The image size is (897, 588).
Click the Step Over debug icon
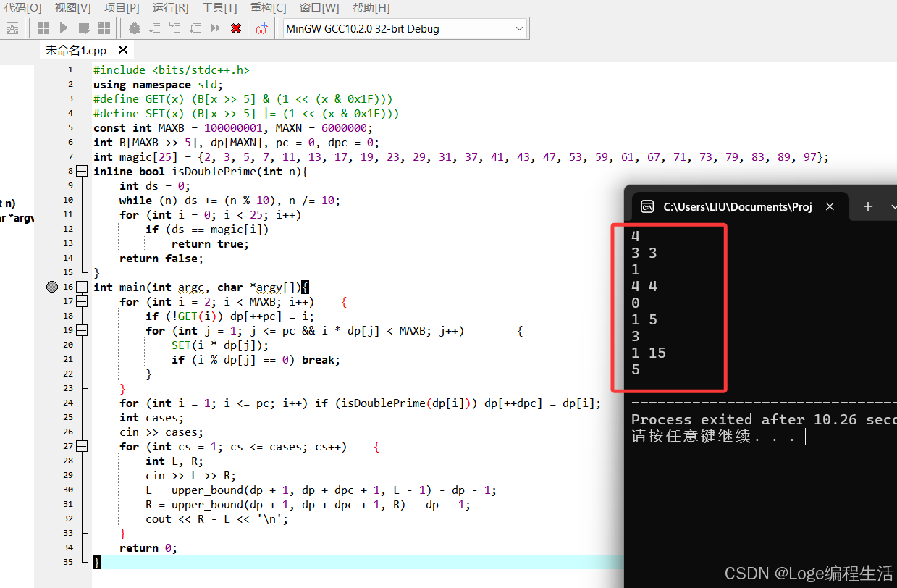coord(154,28)
